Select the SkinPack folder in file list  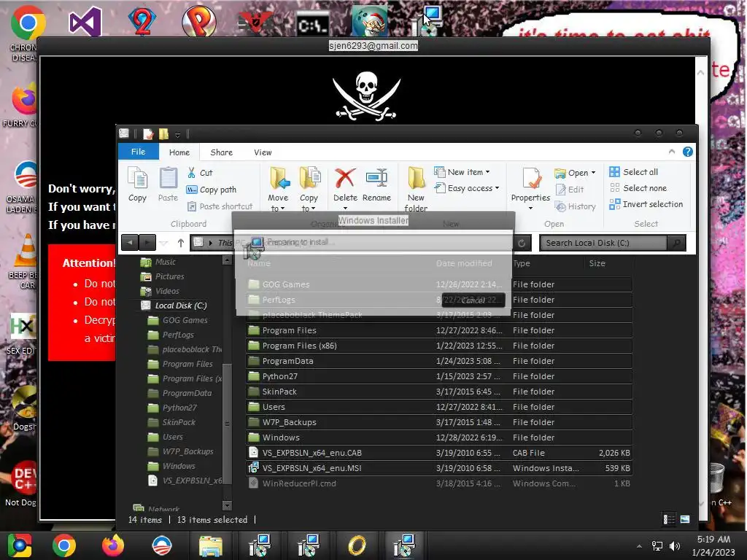click(x=439, y=392)
